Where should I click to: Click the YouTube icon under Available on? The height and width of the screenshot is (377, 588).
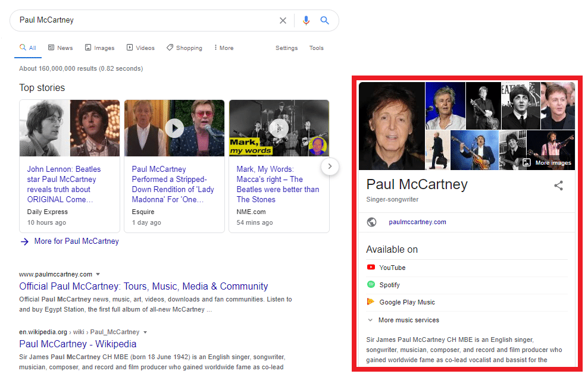[371, 268]
